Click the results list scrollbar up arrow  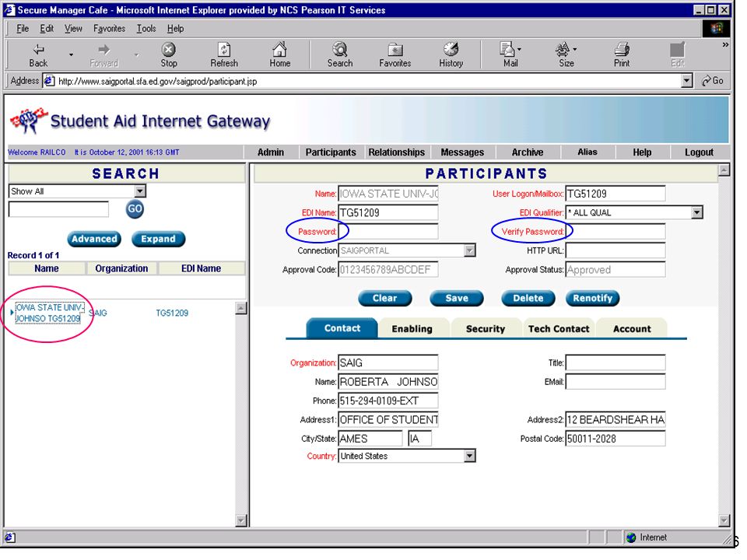241,308
